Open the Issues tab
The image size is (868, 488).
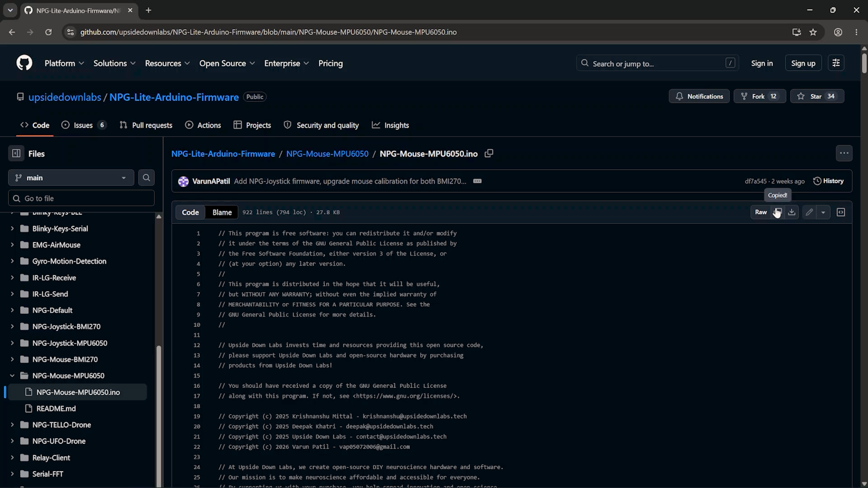pyautogui.click(x=84, y=125)
